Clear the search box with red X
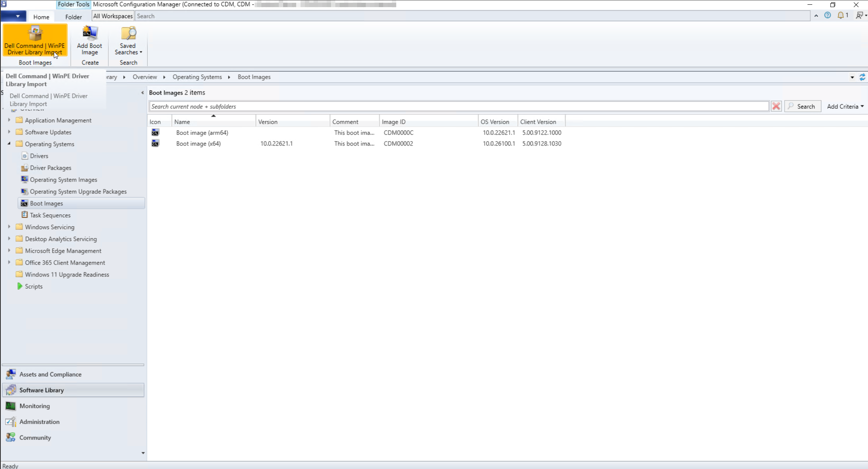868x469 pixels. pyautogui.click(x=776, y=106)
